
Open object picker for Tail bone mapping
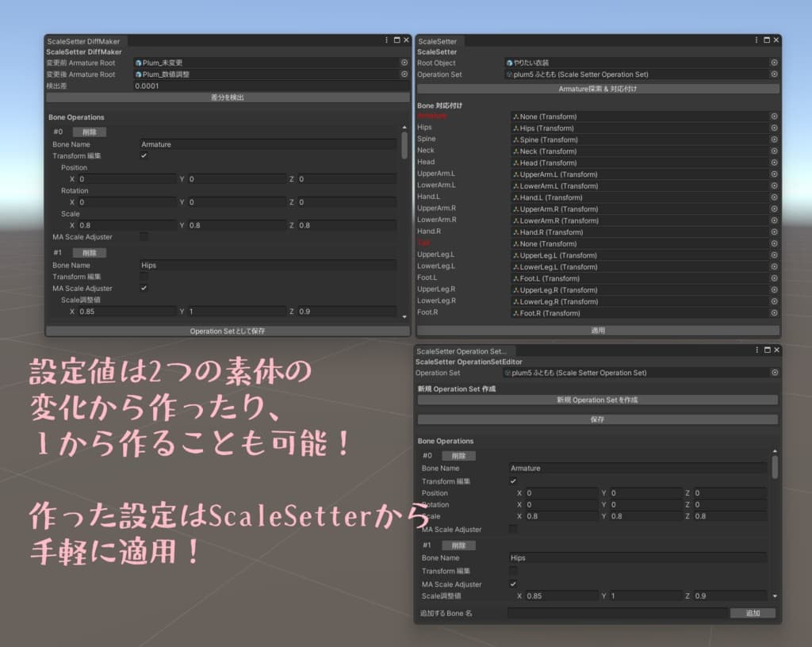pos(774,244)
